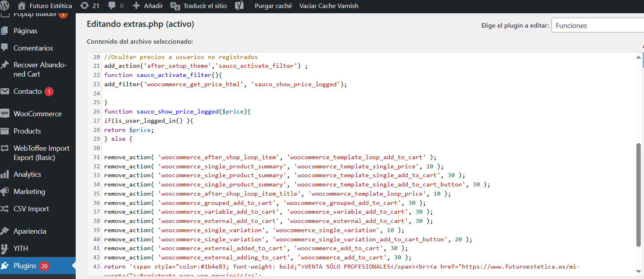Screen dimensions: 644x279
Task: Click line 34 woocommerce_template_single_add_to_cart_button
Action: click(x=297, y=184)
